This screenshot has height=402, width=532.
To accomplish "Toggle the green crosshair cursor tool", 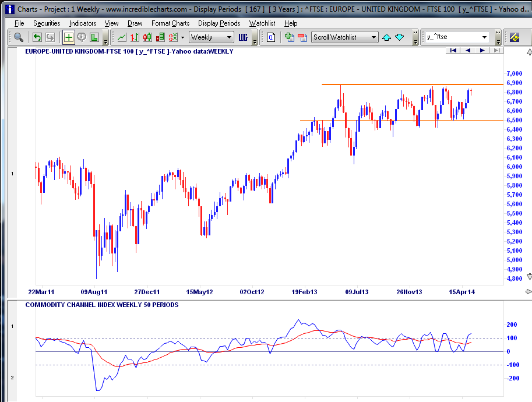I will pyautogui.click(x=69, y=37).
